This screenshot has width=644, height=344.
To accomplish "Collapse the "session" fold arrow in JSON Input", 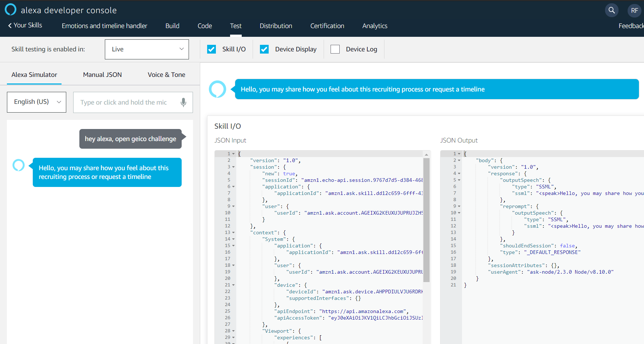I will pos(233,167).
